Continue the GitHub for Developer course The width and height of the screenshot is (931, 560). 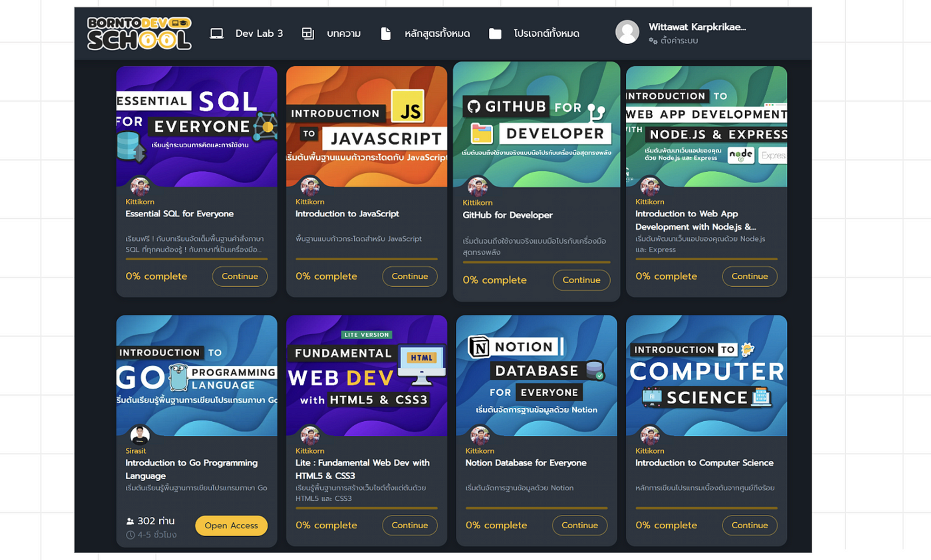pos(581,280)
